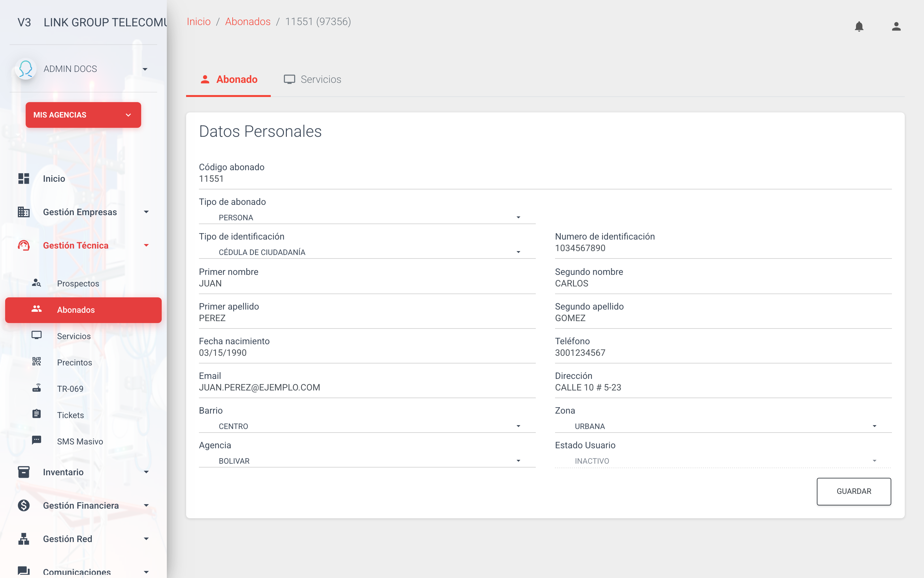The image size is (924, 578).
Task: Open the notifications bell icon
Action: click(x=859, y=26)
